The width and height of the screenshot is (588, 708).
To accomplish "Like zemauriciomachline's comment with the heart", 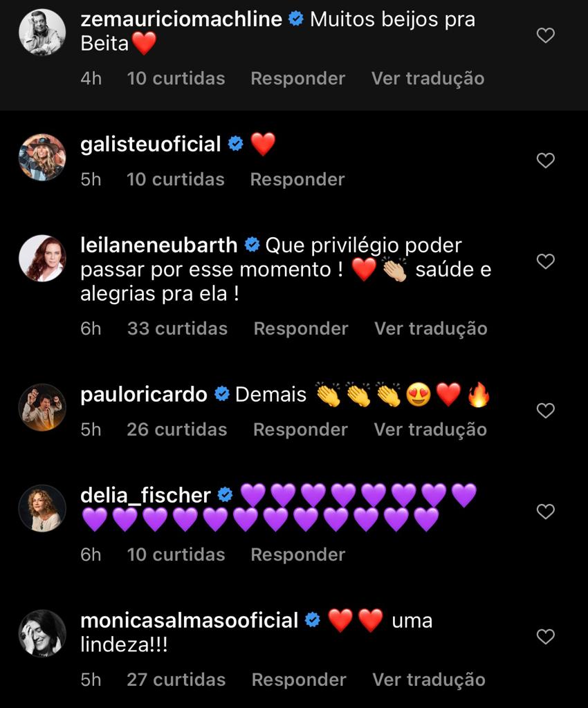I will [546, 35].
